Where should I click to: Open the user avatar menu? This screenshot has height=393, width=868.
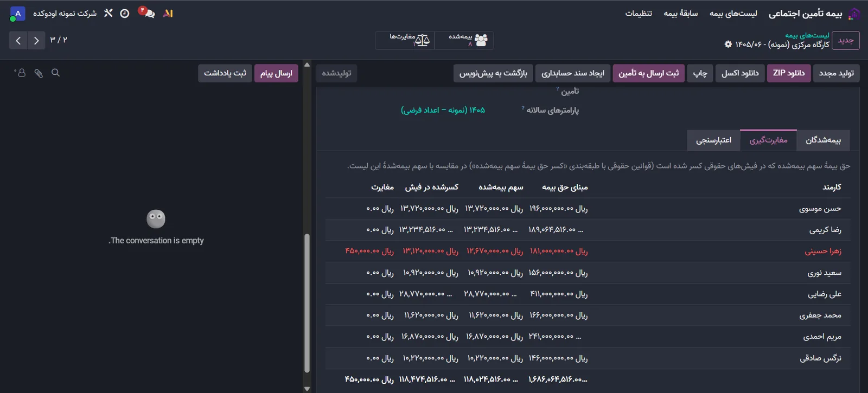coord(18,14)
